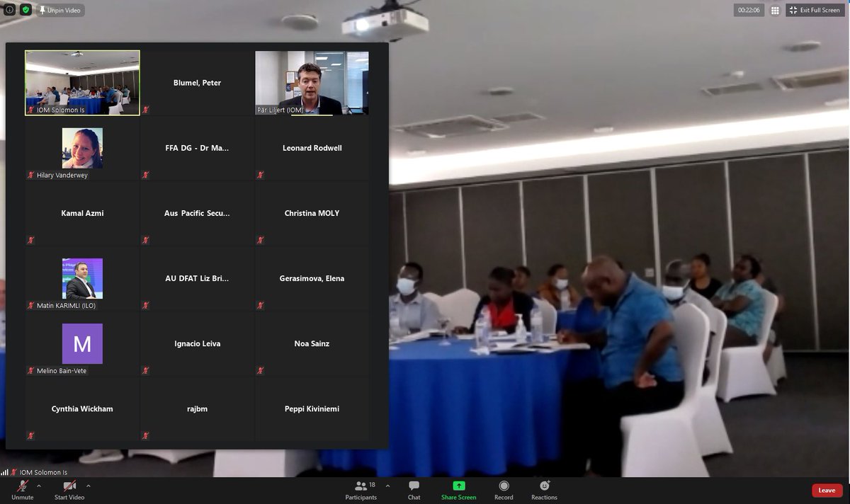
Task: Click muted mic icon on Gerasimova, Elena tile
Action: pos(261,305)
